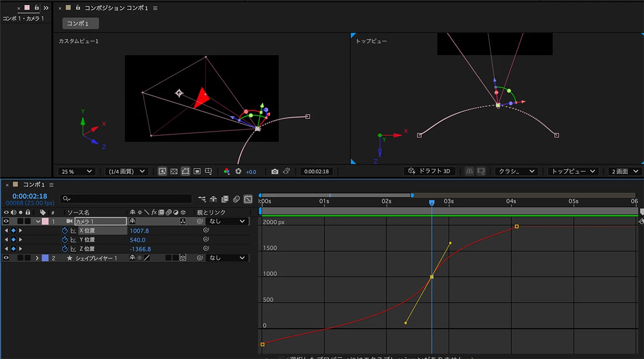The width and height of the screenshot is (644, 359).
Task: Click the reset exposure icon
Action: (x=238, y=171)
